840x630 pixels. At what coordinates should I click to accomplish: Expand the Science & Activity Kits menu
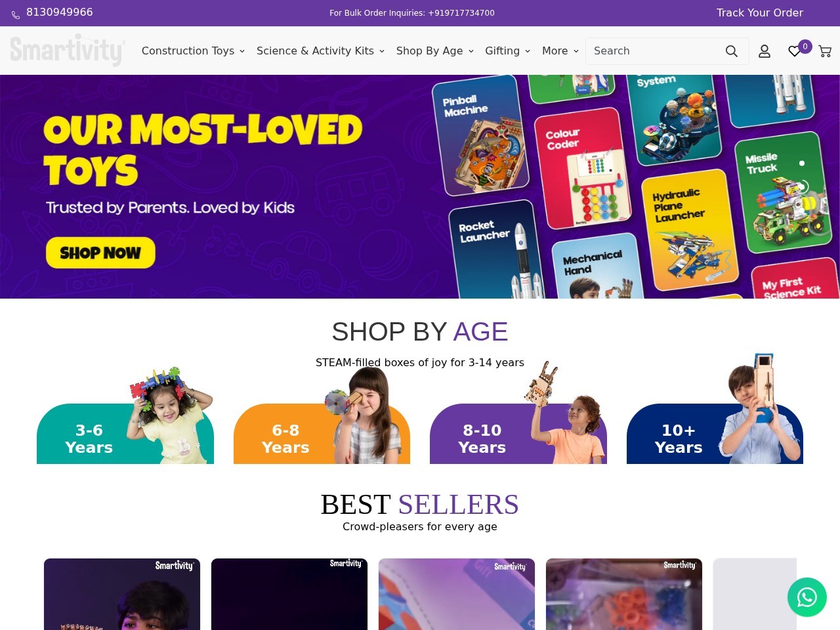320,51
